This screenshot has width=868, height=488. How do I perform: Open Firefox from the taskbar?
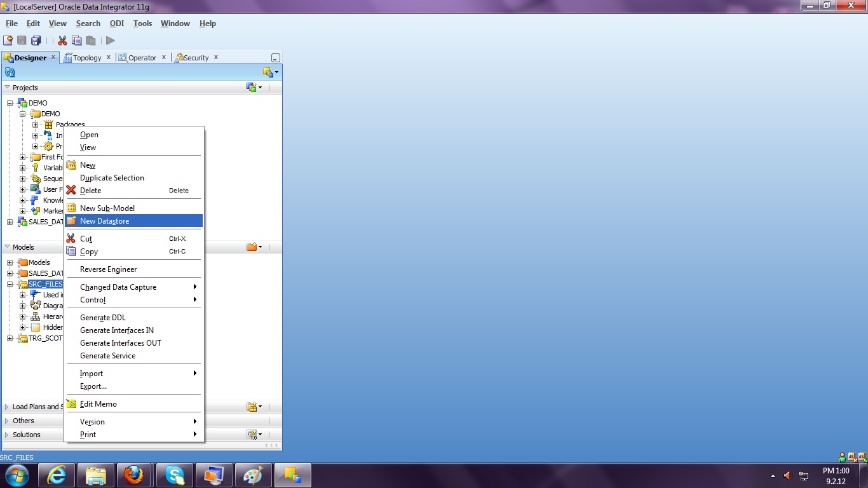pos(134,475)
